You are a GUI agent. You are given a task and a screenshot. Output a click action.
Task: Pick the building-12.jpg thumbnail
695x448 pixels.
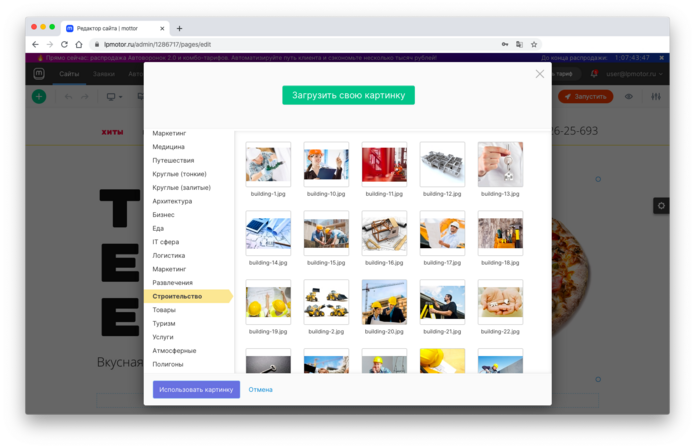point(442,164)
